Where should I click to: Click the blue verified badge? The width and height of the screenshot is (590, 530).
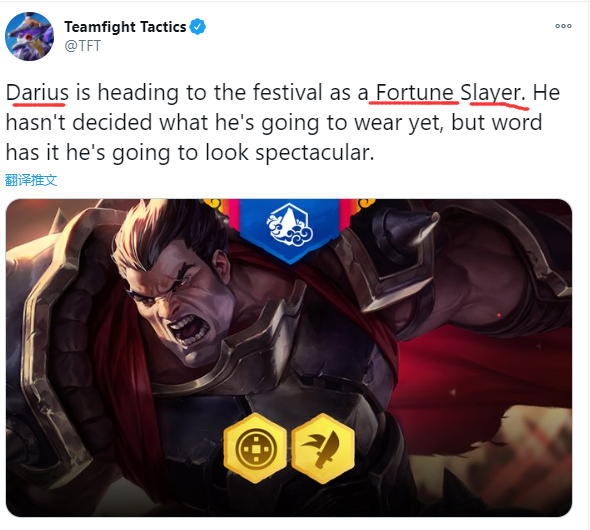coord(198,27)
